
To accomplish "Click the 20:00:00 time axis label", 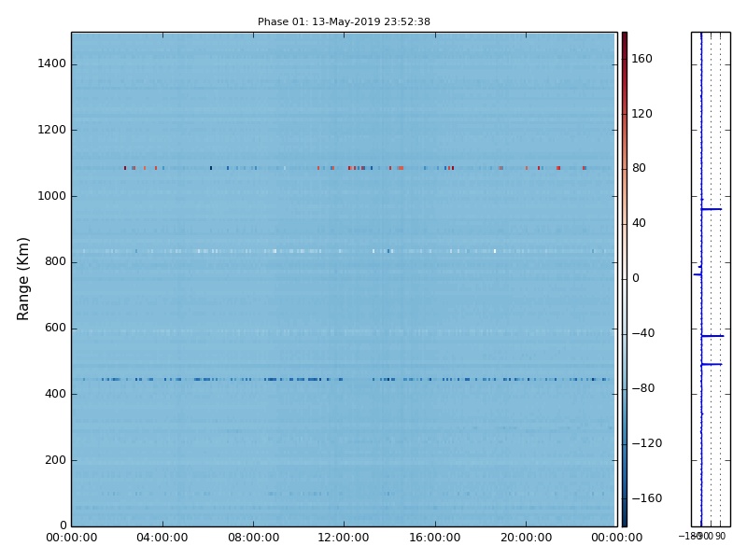I will tap(526, 538).
